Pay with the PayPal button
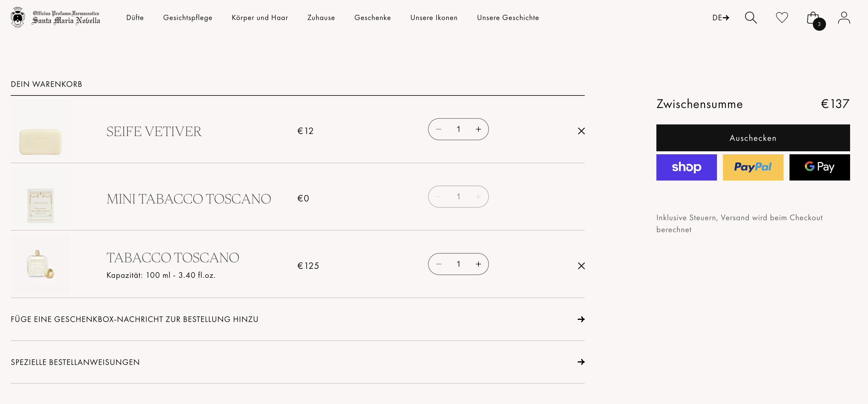This screenshot has height=404, width=868. [753, 167]
